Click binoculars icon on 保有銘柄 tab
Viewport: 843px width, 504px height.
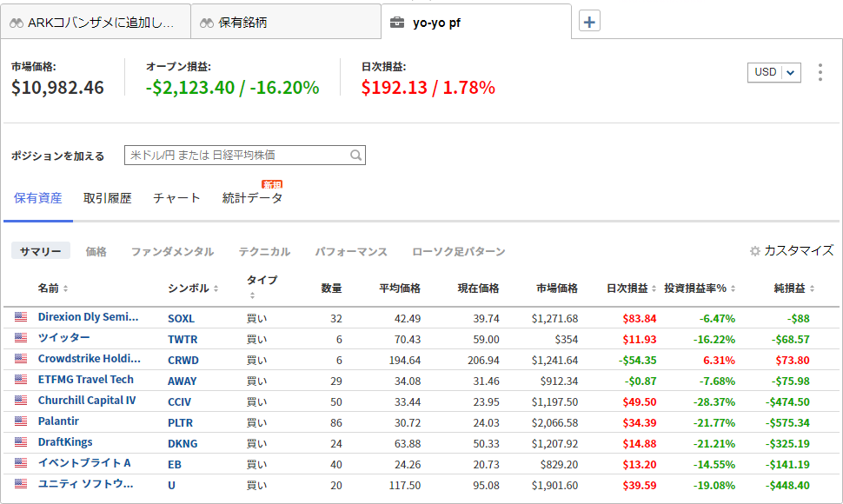(207, 23)
